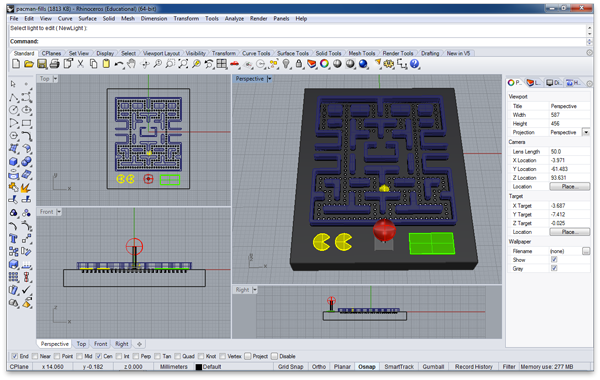The height and width of the screenshot is (380, 600).
Task: Click the lock objects padlock icon
Action: point(299,64)
